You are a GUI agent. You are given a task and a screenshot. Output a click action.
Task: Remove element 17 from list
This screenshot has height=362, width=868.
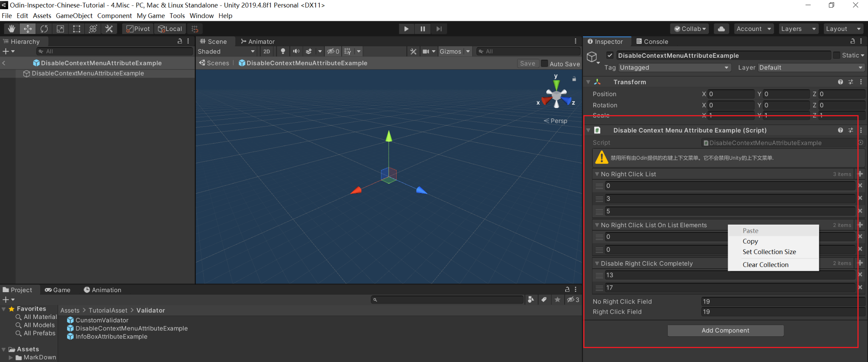(x=860, y=287)
